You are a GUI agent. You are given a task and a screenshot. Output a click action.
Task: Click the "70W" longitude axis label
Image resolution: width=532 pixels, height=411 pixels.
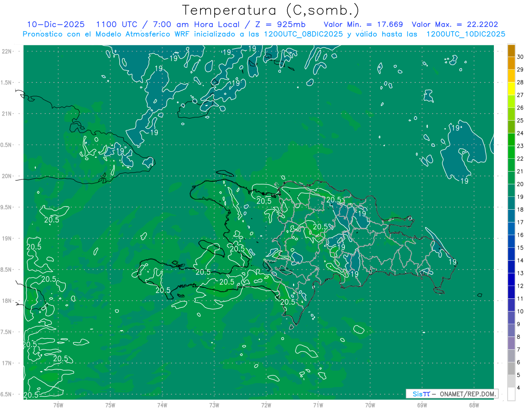click(370, 405)
